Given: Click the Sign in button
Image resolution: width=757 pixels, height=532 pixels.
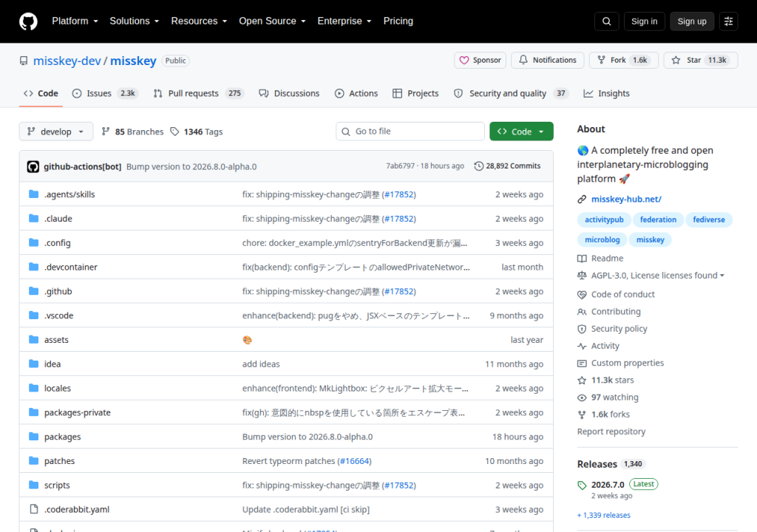Looking at the screenshot, I should [644, 21].
